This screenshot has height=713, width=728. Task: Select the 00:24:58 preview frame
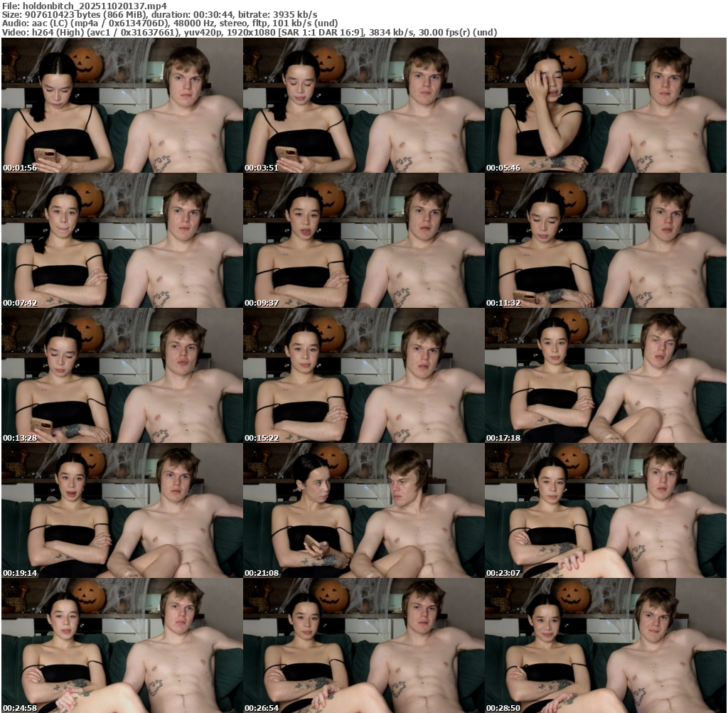[122, 645]
